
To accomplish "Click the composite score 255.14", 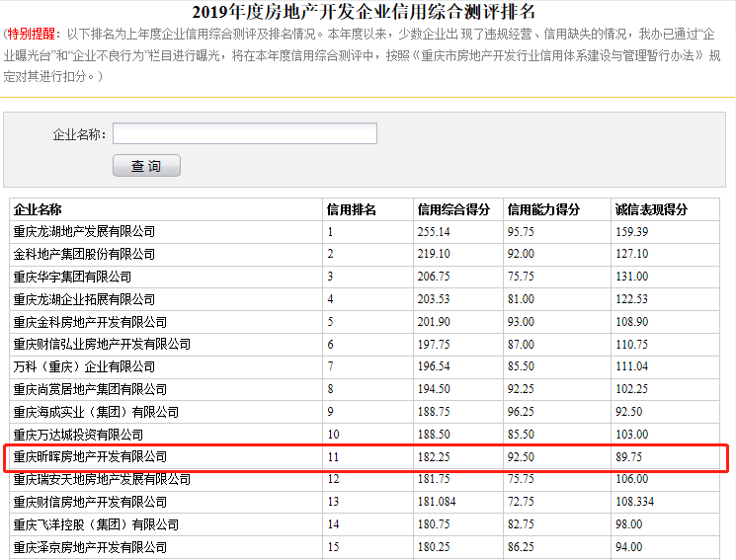I will pos(434,231).
